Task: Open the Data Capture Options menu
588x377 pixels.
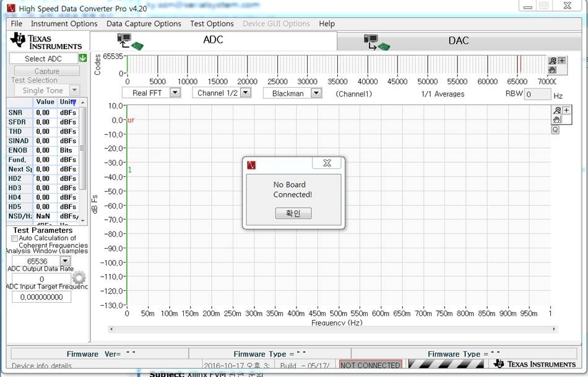Action: (144, 24)
